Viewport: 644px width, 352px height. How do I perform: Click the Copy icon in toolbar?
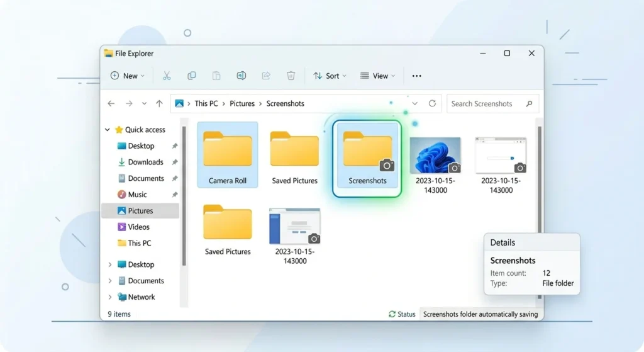point(191,76)
